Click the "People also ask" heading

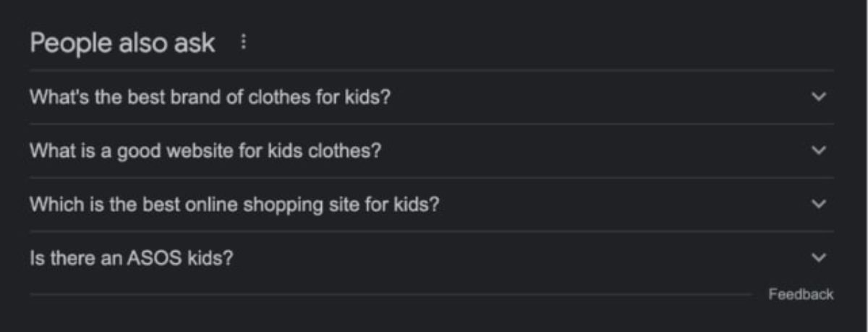122,43
